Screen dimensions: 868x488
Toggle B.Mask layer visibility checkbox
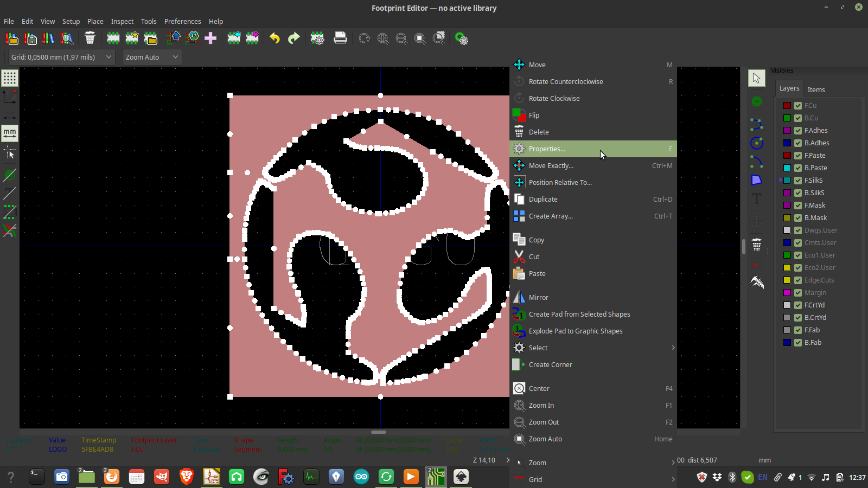798,218
